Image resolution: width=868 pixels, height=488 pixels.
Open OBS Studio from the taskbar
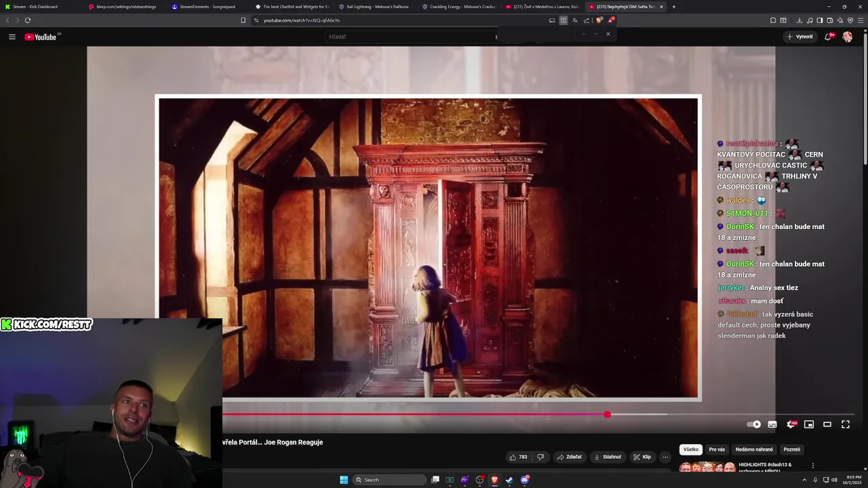point(479,480)
